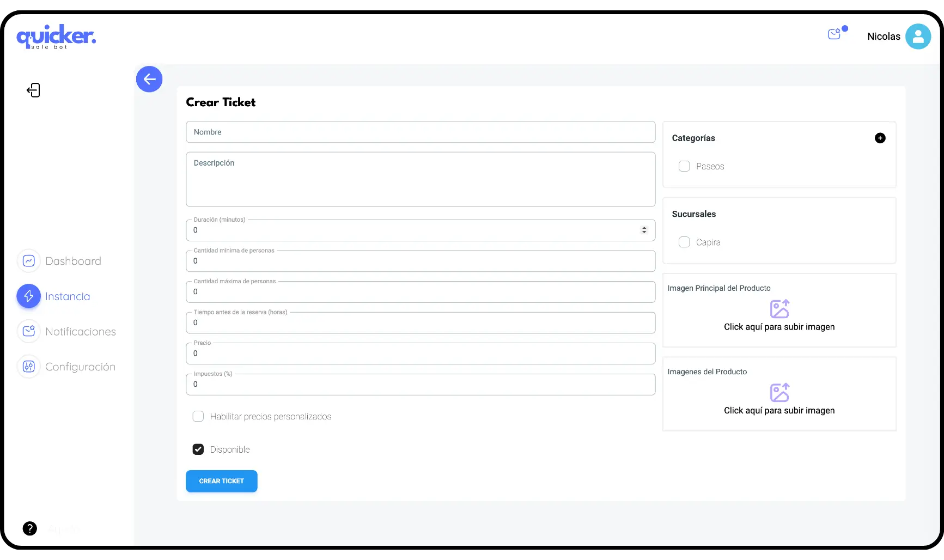Click the Configuración sliders icon
Screen dimensions: 944x560
pyautogui.click(x=29, y=367)
